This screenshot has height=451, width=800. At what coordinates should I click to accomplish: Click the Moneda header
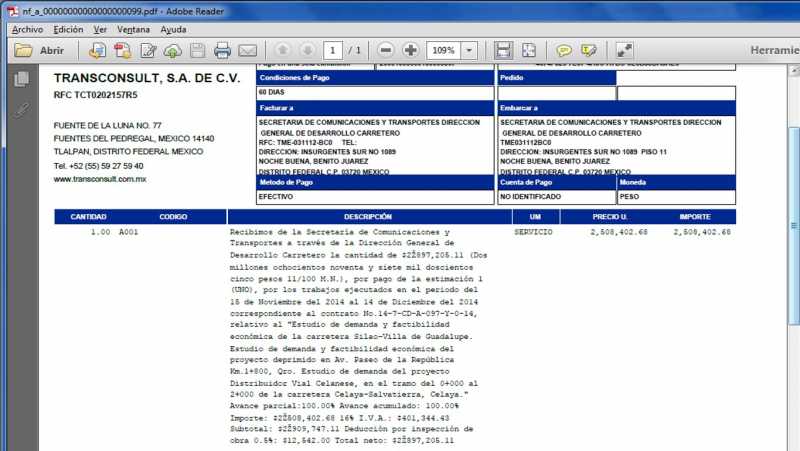(x=677, y=183)
